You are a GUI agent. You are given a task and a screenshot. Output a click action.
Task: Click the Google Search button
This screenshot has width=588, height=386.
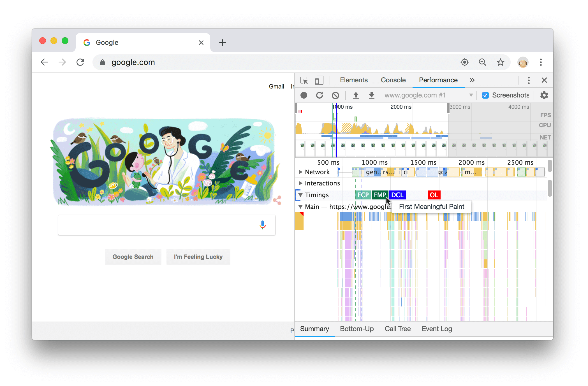coord(133,257)
